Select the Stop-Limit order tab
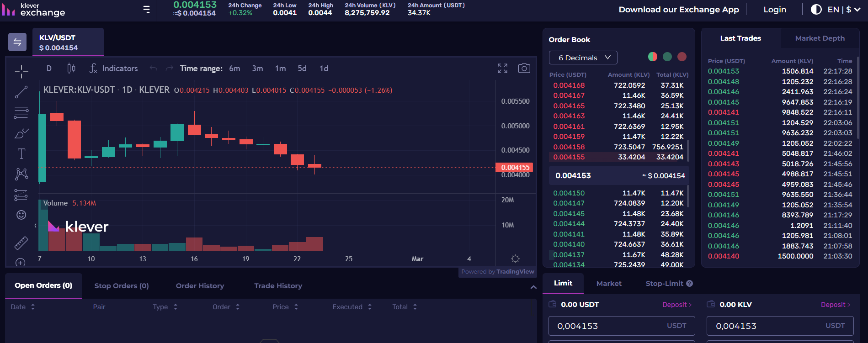The height and width of the screenshot is (343, 868). pyautogui.click(x=664, y=284)
